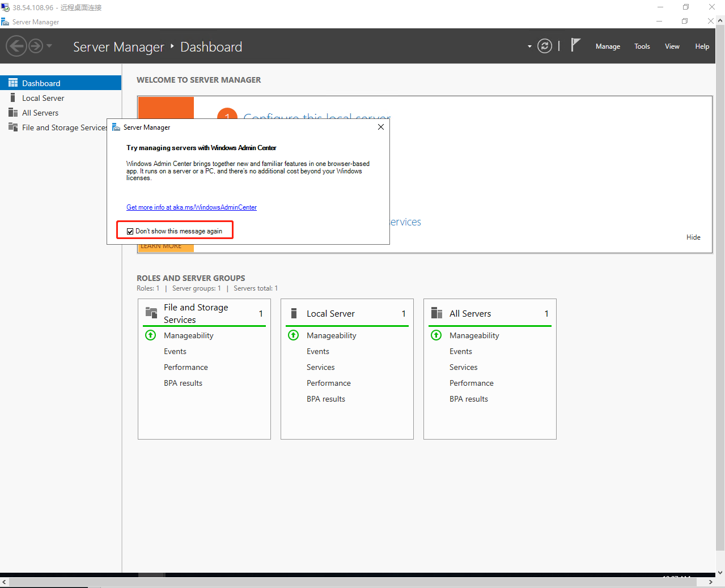The width and height of the screenshot is (725, 588).
Task: Click Performance in the All Servers tile
Action: coord(472,383)
